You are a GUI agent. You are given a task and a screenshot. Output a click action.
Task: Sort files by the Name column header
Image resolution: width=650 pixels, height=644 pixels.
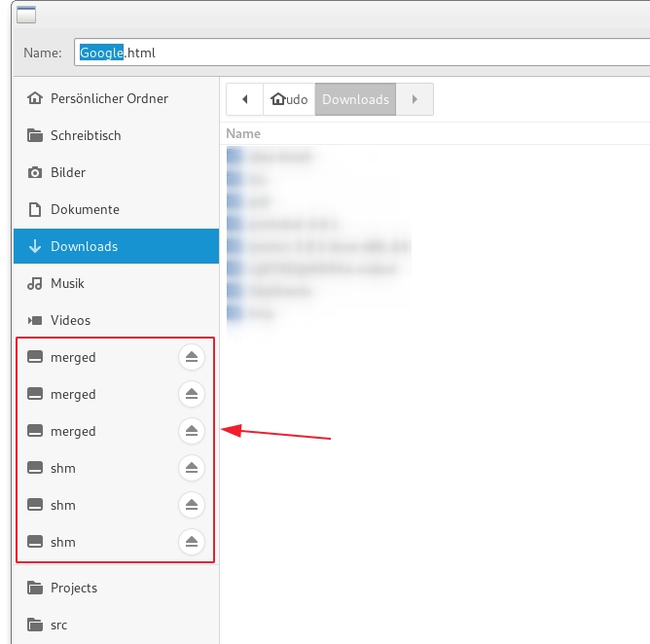pos(243,133)
